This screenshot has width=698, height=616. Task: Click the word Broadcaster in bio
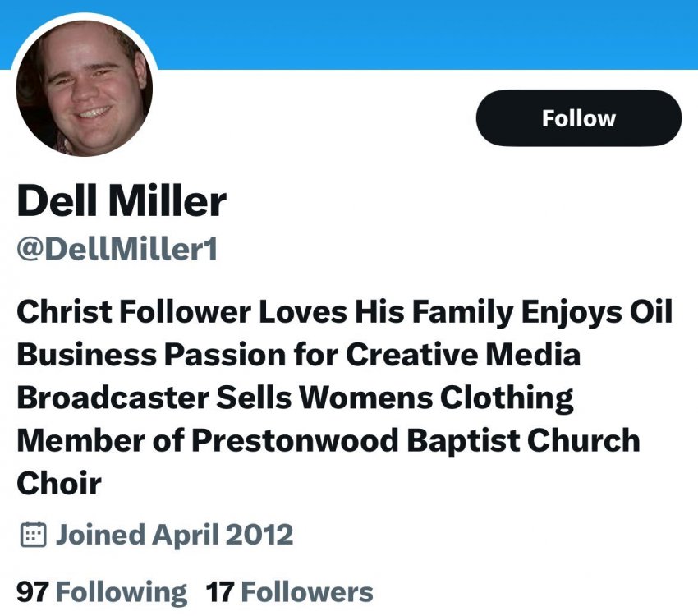pos(112,397)
